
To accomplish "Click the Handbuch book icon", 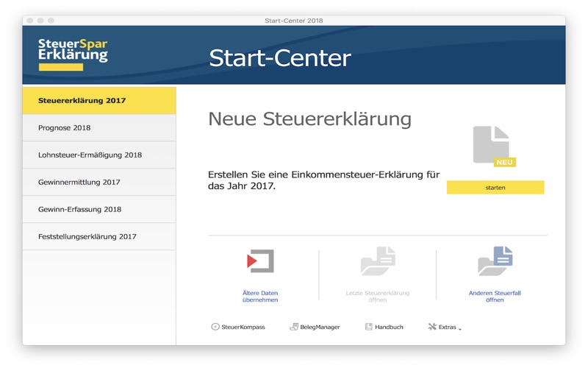I will pos(369,327).
